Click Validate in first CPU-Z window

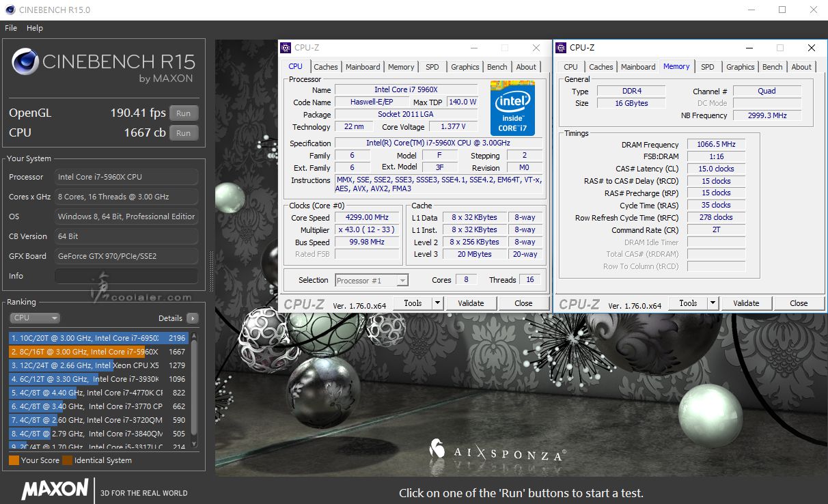[471, 303]
